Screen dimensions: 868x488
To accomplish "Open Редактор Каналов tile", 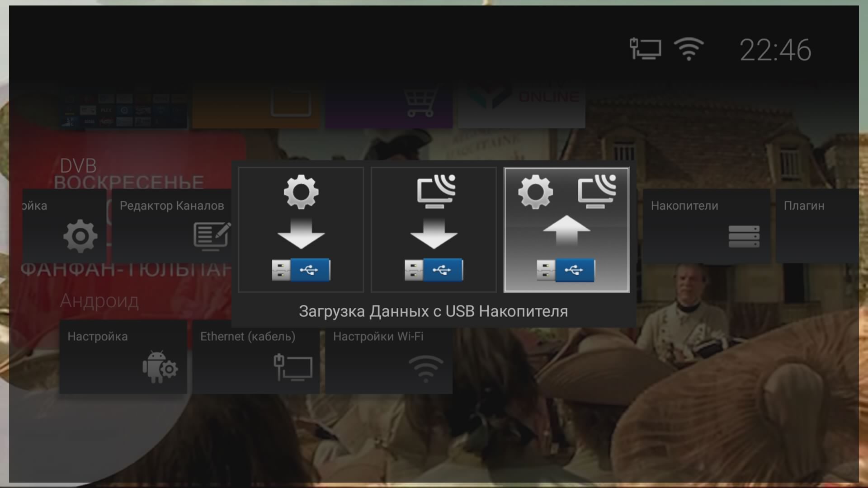I will [x=172, y=226].
